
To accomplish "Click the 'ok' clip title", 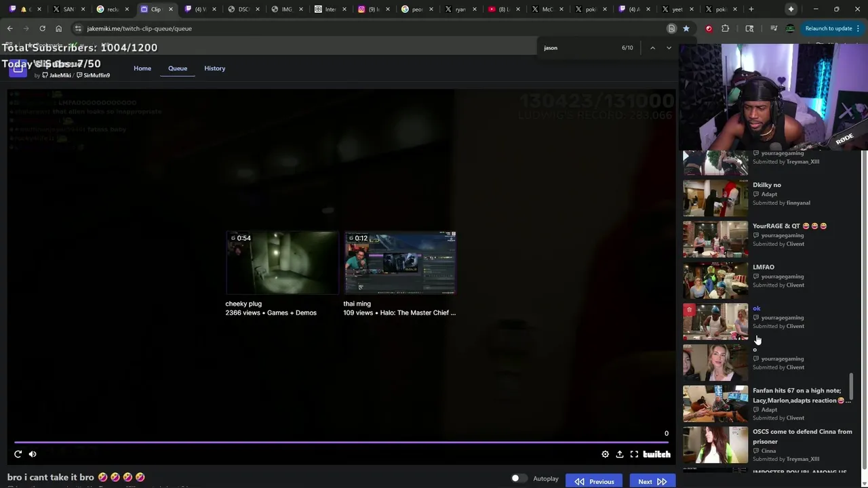I will click(x=756, y=308).
